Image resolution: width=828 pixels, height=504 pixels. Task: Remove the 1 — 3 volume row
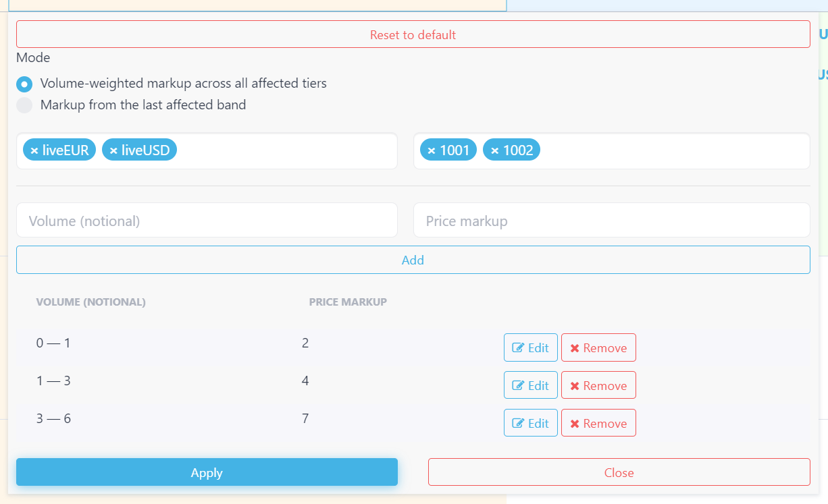(598, 385)
